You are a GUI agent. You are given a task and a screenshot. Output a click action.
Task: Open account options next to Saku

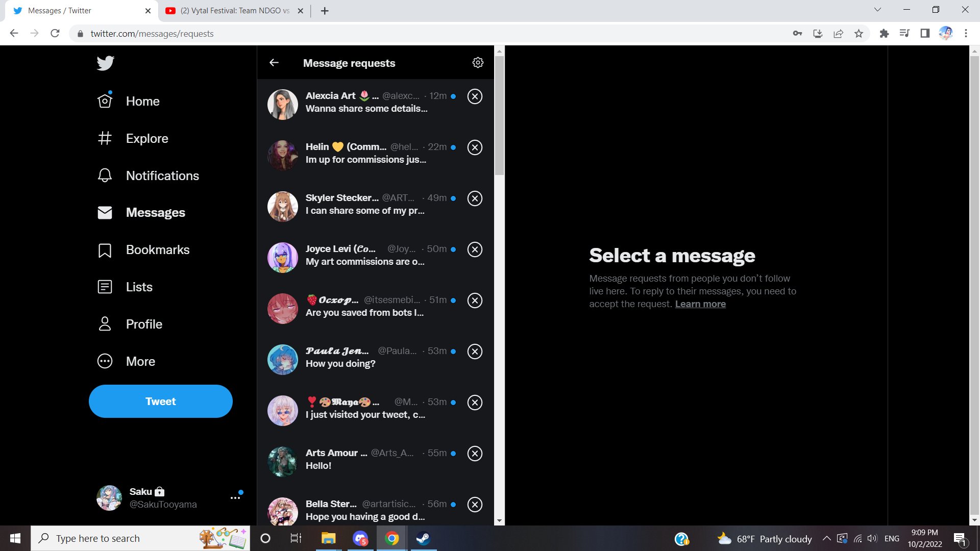[235, 497]
